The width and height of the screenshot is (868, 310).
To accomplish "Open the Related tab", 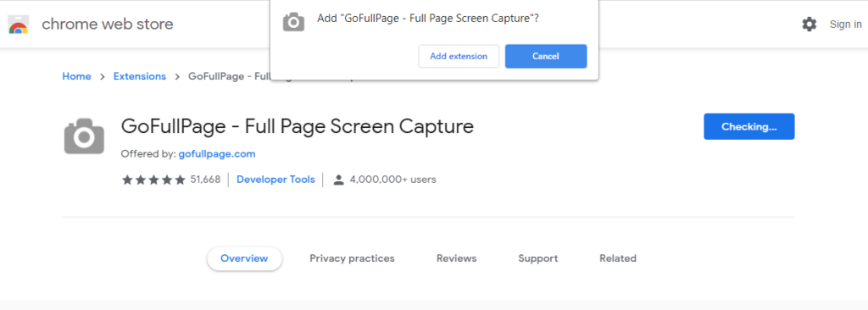I will (618, 258).
